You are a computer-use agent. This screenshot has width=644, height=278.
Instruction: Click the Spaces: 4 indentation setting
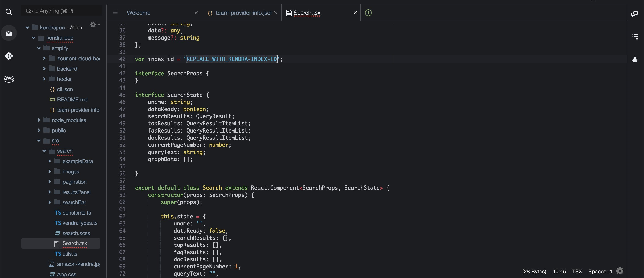[600, 271]
